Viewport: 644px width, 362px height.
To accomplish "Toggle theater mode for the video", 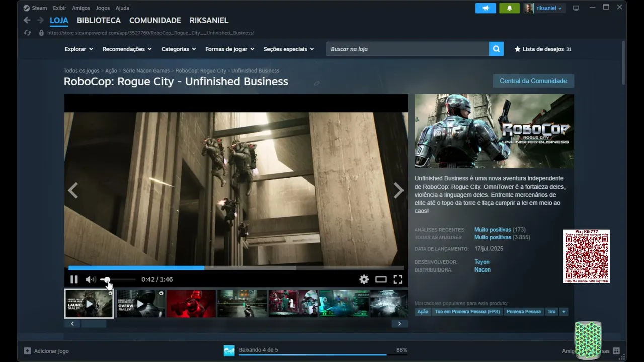I will [381, 279].
